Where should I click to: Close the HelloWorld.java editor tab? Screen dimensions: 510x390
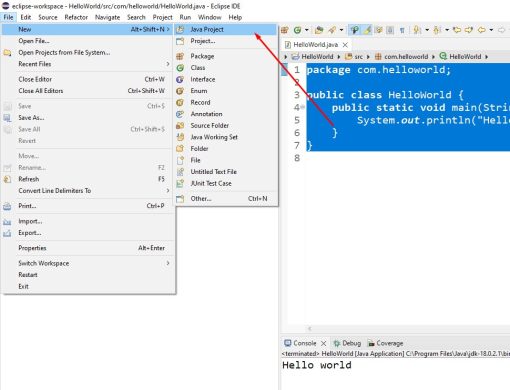tap(346, 45)
